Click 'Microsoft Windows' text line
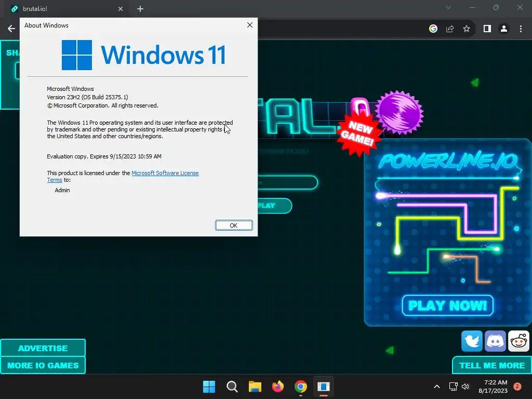This screenshot has width=532, height=399. [x=70, y=89]
